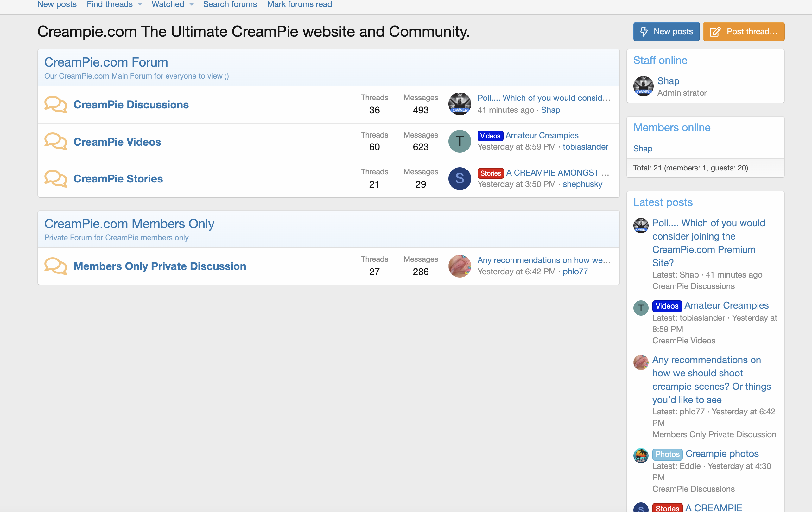Image resolution: width=812 pixels, height=512 pixels.
Task: Open the Poll thread in Latest posts
Action: point(708,243)
